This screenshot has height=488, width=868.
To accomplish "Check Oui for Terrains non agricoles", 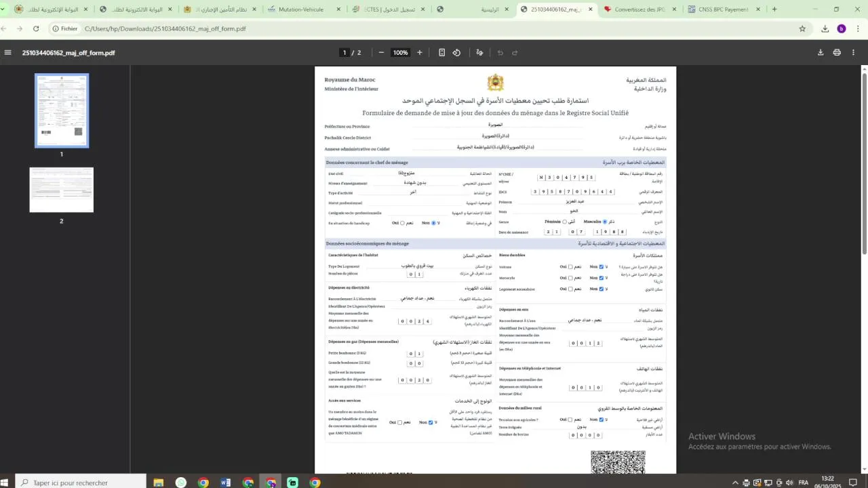I will [x=570, y=420].
